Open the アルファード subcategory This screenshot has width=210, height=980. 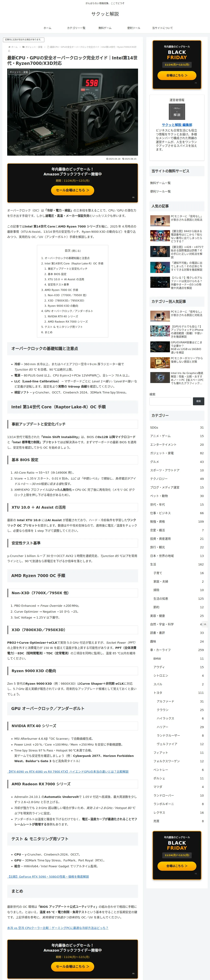(x=180, y=702)
